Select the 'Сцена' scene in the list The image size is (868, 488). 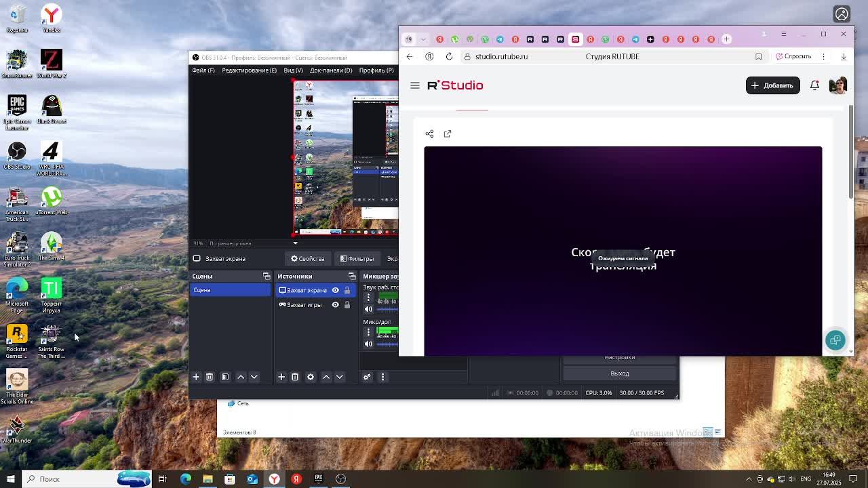pos(230,290)
